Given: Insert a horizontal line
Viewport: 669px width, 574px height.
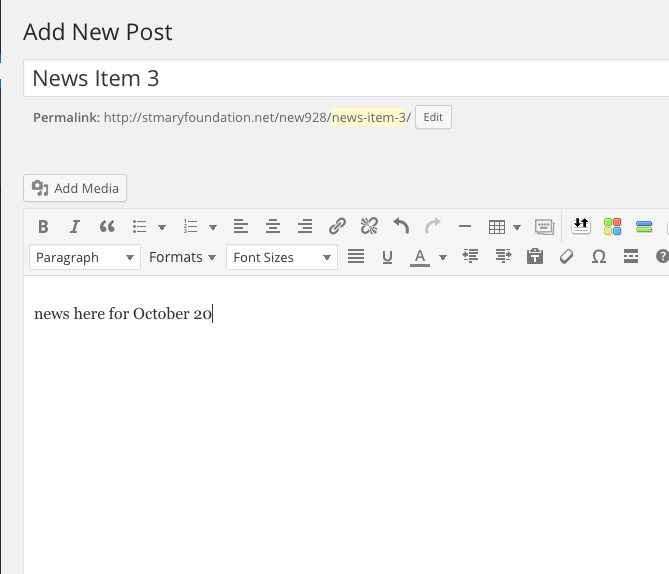Looking at the screenshot, I should 464,226.
